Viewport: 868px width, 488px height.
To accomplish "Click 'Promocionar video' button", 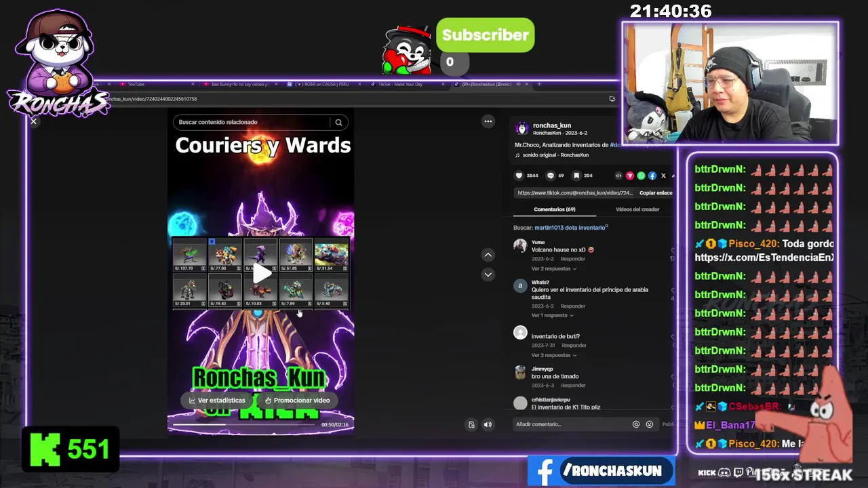I will click(x=298, y=401).
